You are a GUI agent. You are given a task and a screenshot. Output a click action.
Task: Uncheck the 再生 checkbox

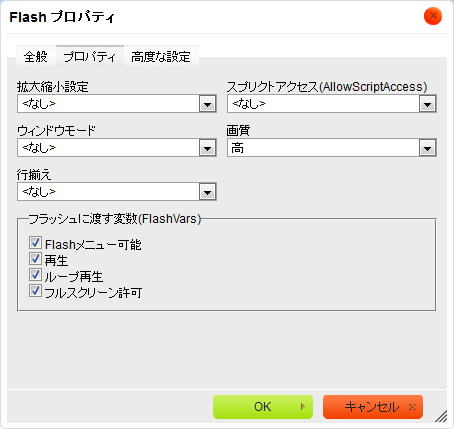(35, 259)
